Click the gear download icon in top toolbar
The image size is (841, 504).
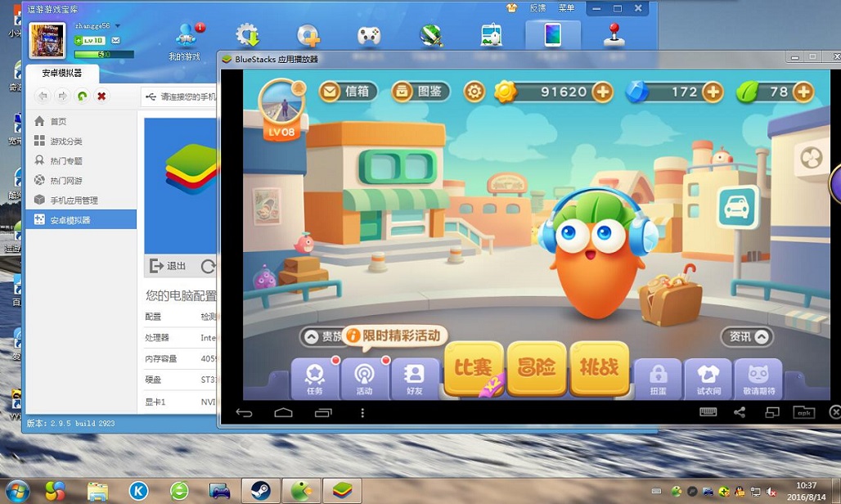pos(247,35)
